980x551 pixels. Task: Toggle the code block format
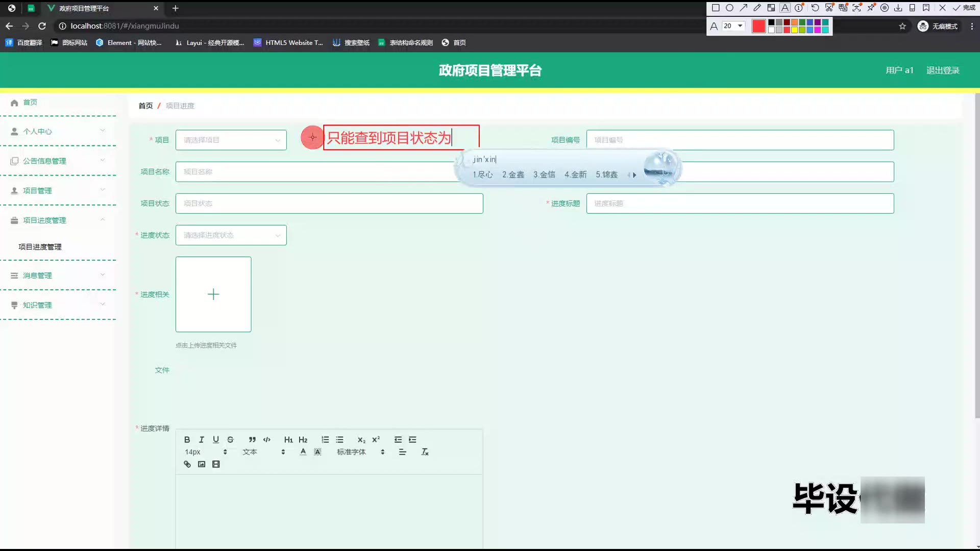tap(266, 439)
